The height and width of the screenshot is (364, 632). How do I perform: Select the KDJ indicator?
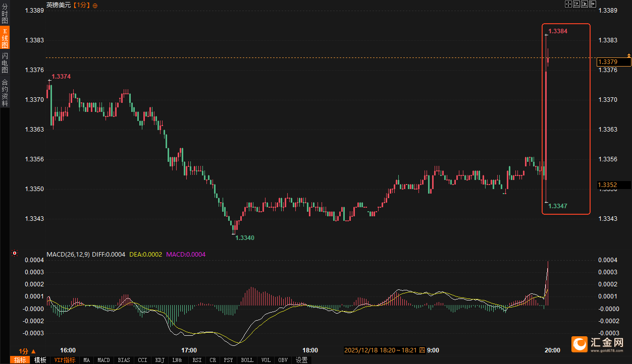tap(160, 360)
